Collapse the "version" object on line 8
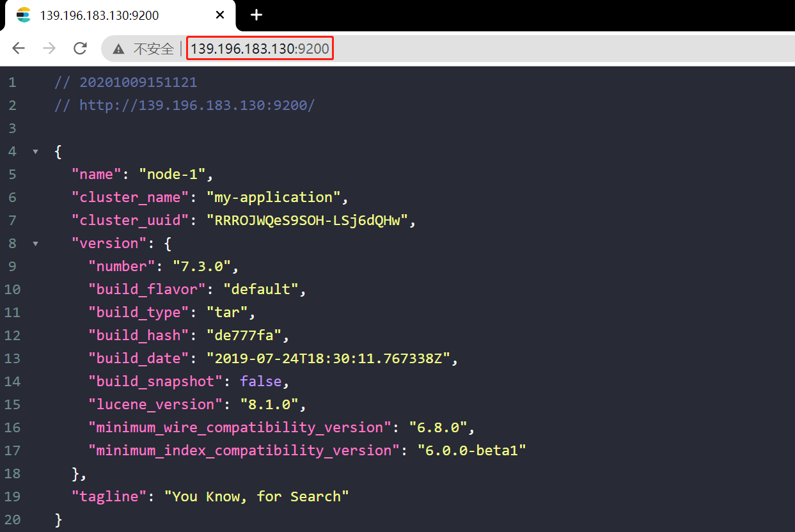This screenshot has width=795, height=532. point(35,244)
